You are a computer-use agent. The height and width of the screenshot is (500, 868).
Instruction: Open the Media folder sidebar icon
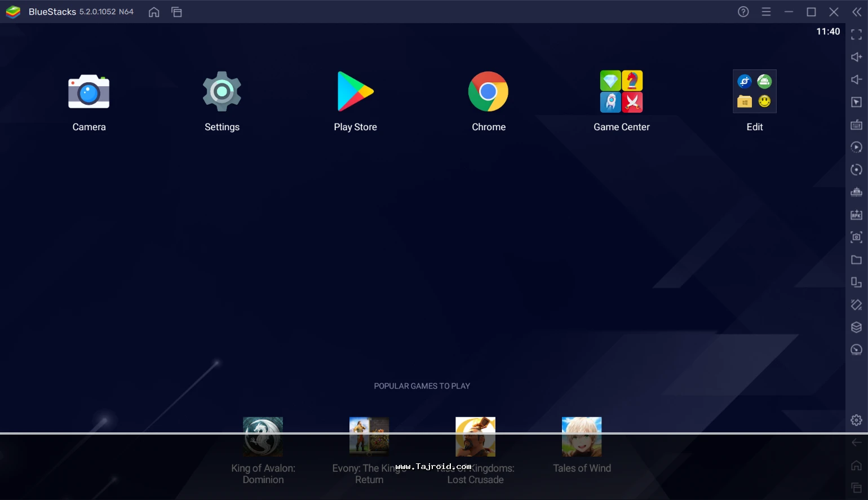[x=856, y=260]
